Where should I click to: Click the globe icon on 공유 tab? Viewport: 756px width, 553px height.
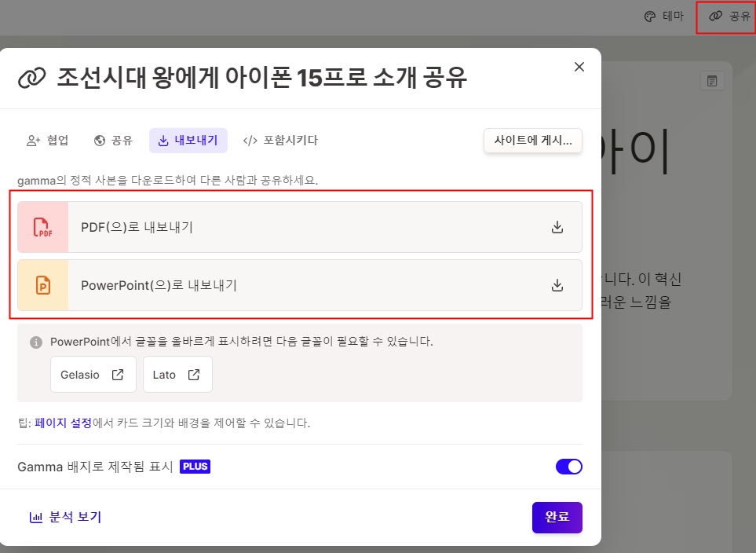(x=100, y=141)
